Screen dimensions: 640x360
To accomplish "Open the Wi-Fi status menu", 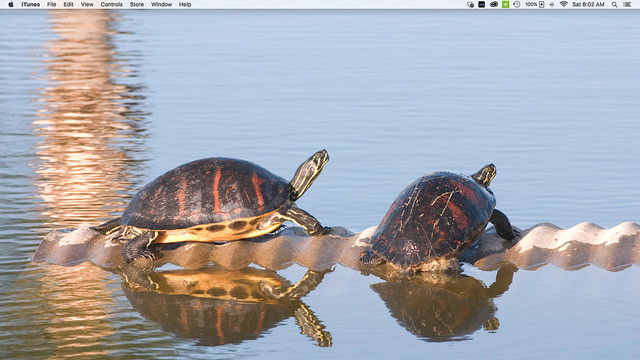I will click(x=564, y=4).
